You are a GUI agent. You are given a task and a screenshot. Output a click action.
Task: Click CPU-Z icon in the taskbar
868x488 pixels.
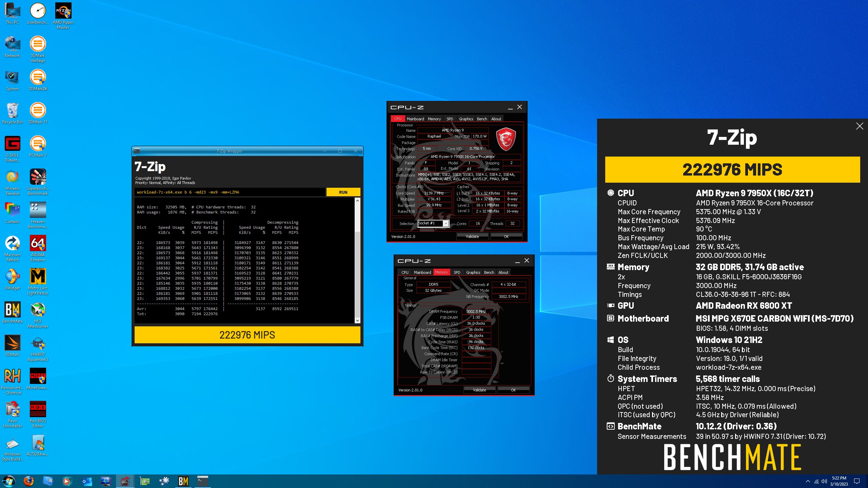[125, 481]
